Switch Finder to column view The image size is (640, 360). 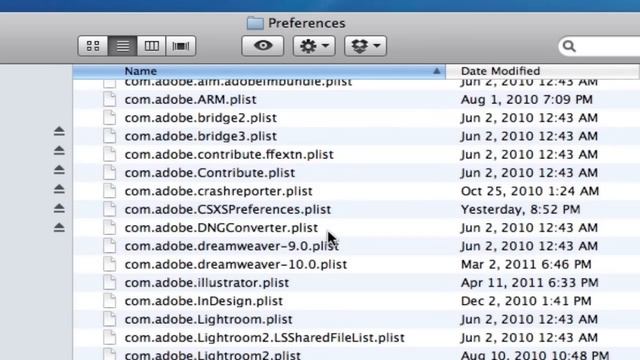(151, 46)
